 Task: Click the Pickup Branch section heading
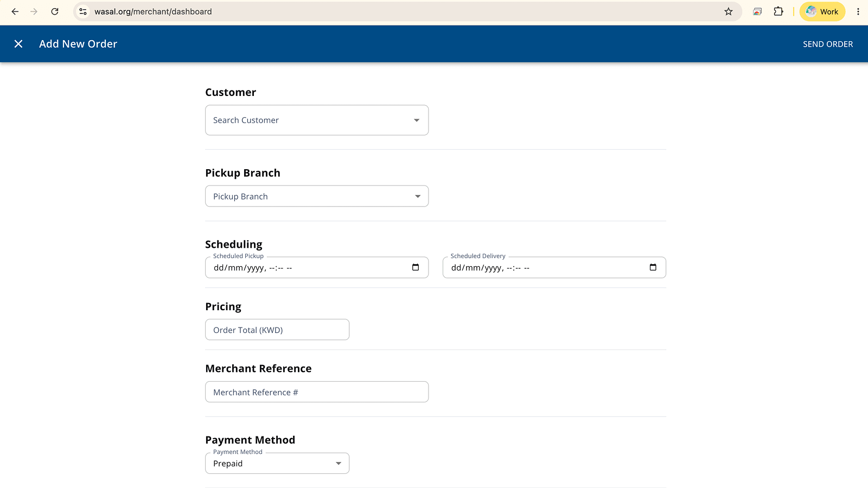(242, 173)
